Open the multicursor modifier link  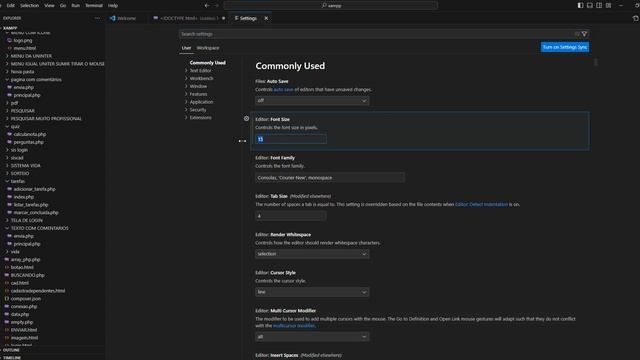(x=294, y=326)
